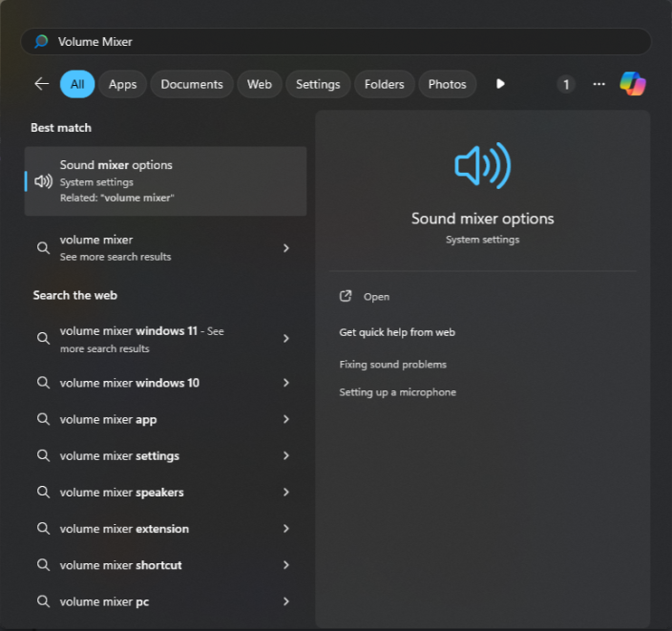Click the back arrow icon
Screen dimensions: 672x631
tap(42, 84)
